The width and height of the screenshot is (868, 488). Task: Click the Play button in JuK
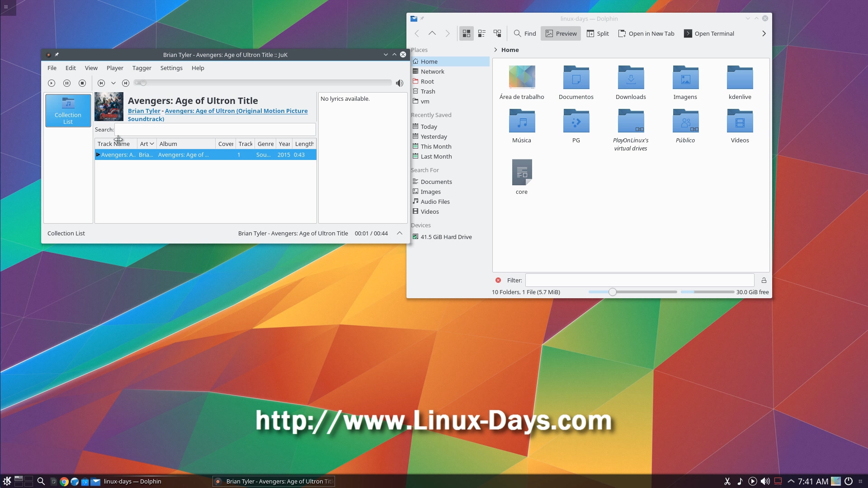click(x=52, y=83)
